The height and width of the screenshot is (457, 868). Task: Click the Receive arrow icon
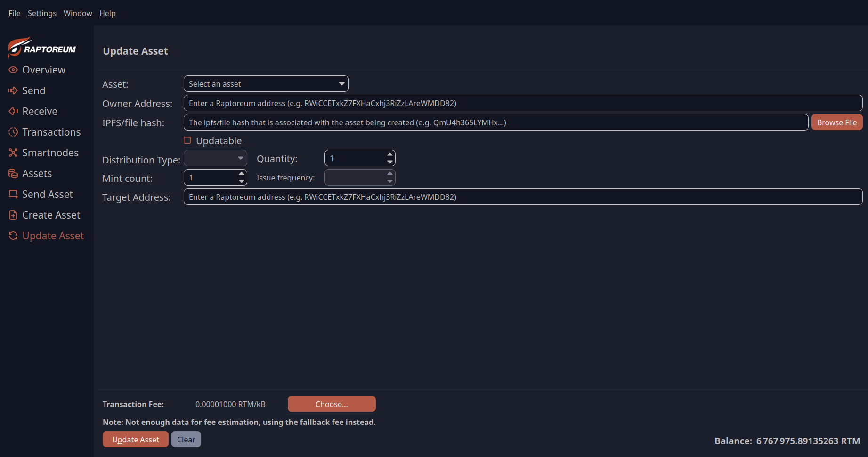pyautogui.click(x=13, y=111)
